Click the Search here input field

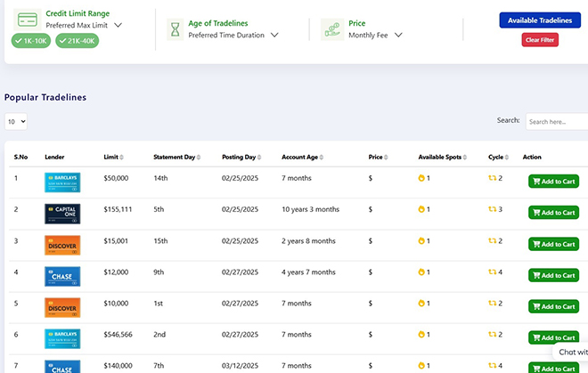pyautogui.click(x=557, y=121)
